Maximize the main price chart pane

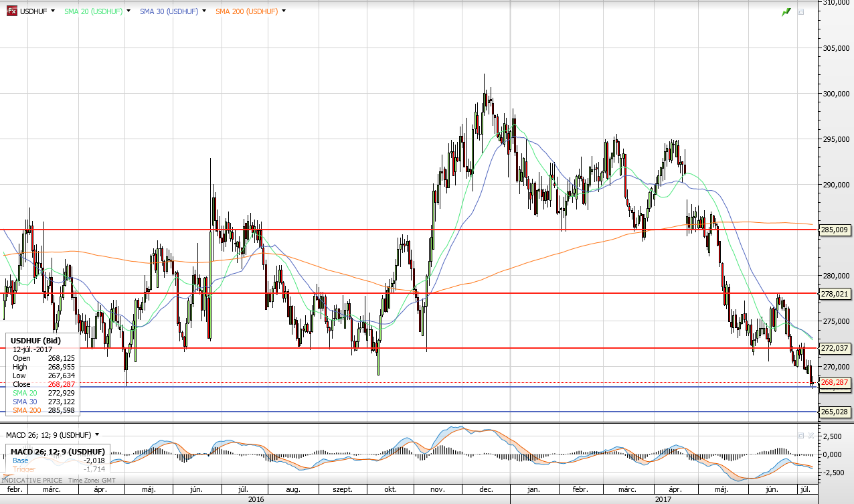point(801,11)
